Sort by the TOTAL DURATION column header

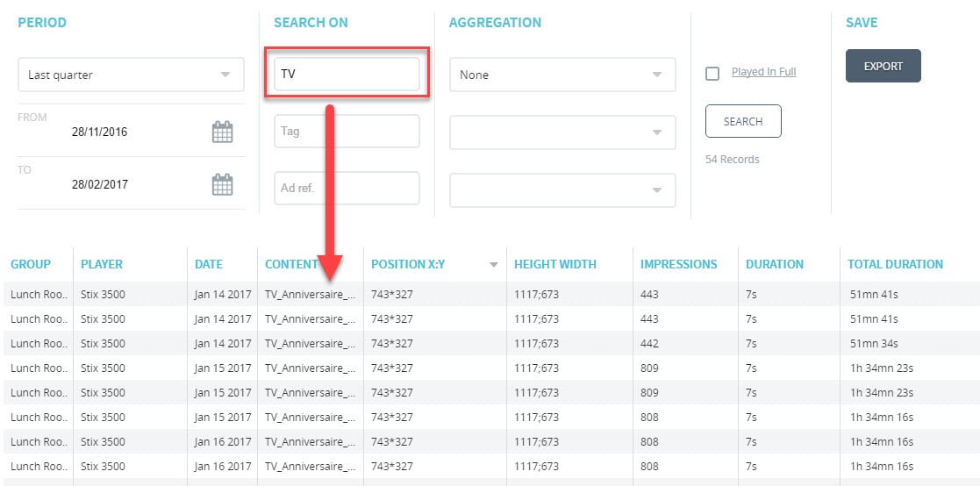click(x=895, y=264)
